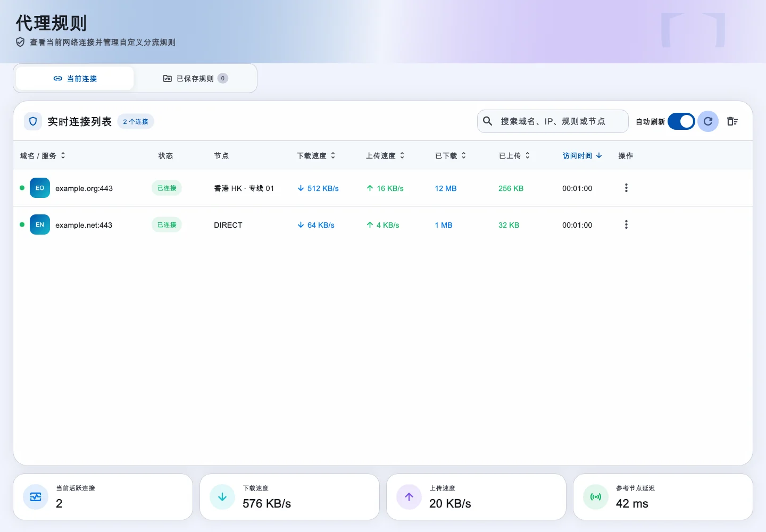Click the refresh connections button

[708, 121]
